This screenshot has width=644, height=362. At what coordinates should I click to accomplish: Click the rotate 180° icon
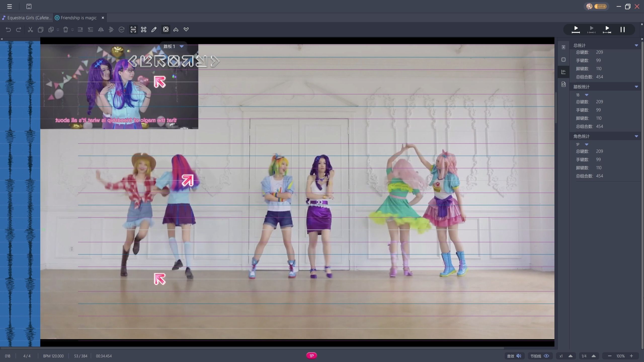click(122, 30)
